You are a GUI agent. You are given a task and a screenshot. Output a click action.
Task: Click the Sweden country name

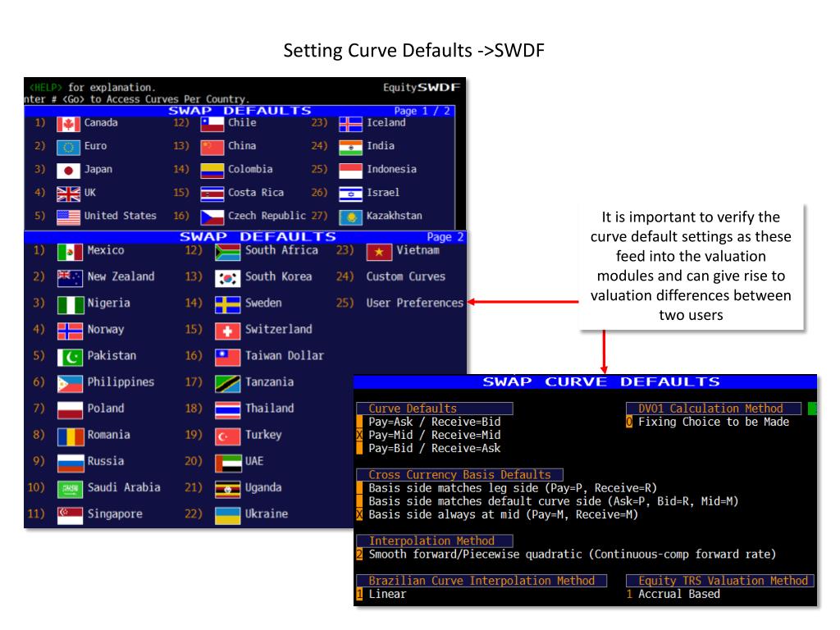click(x=263, y=304)
